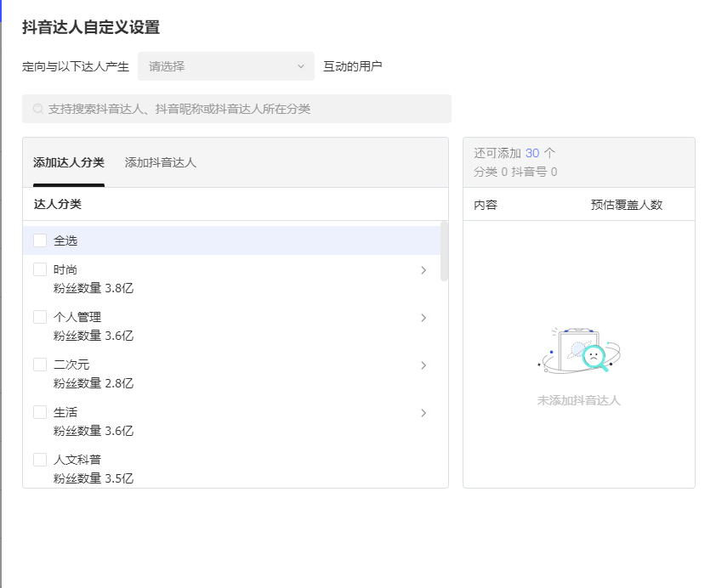Expand the 个人管理 category chevron
This screenshot has width=716, height=588.
point(423,318)
